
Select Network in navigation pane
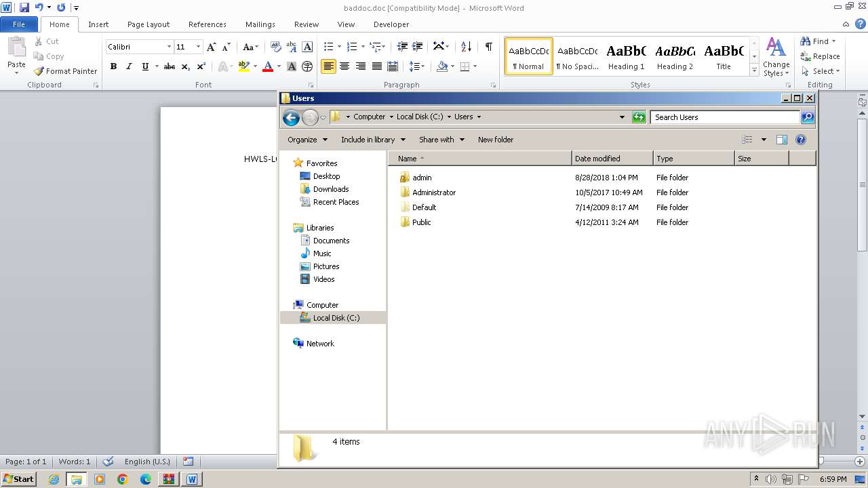click(x=320, y=344)
